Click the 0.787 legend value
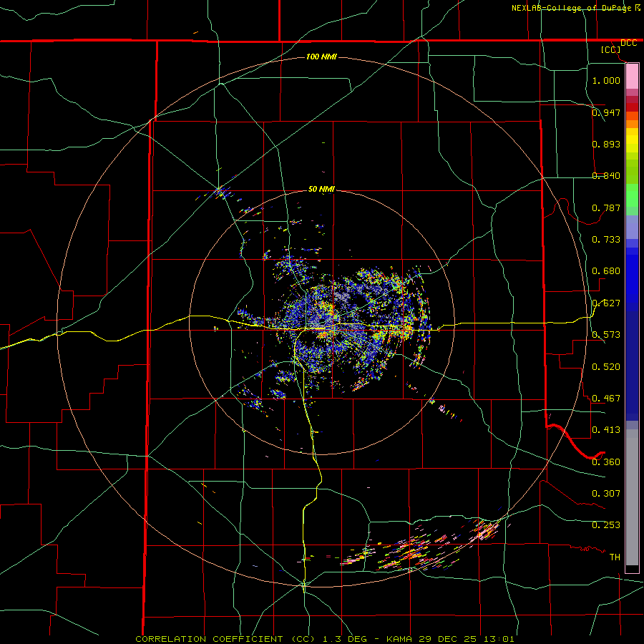This screenshot has width=644, height=644. (606, 208)
